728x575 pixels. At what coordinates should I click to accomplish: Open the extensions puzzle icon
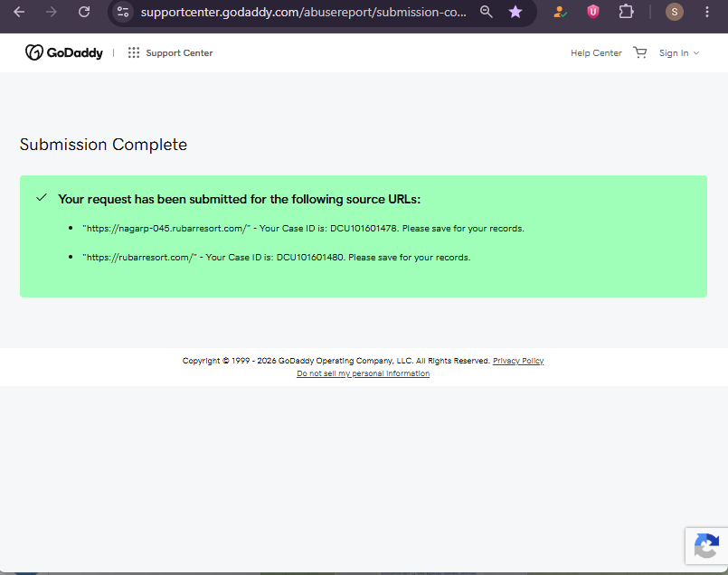(627, 12)
